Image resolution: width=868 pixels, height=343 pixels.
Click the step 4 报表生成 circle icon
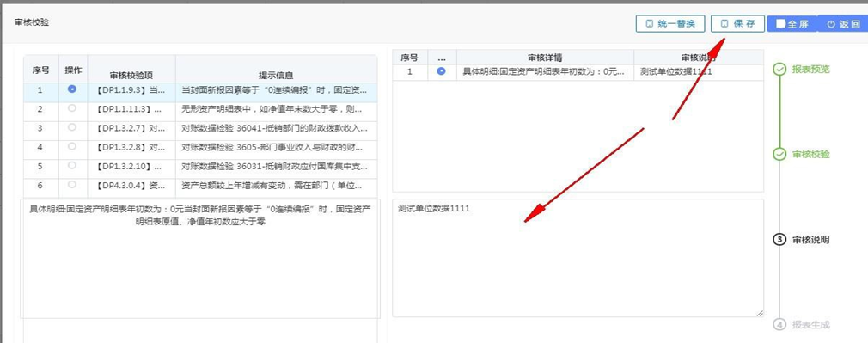779,325
